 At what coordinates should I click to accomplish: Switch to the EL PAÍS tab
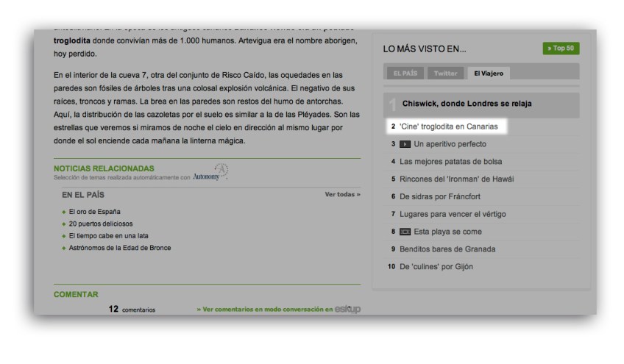[405, 74]
